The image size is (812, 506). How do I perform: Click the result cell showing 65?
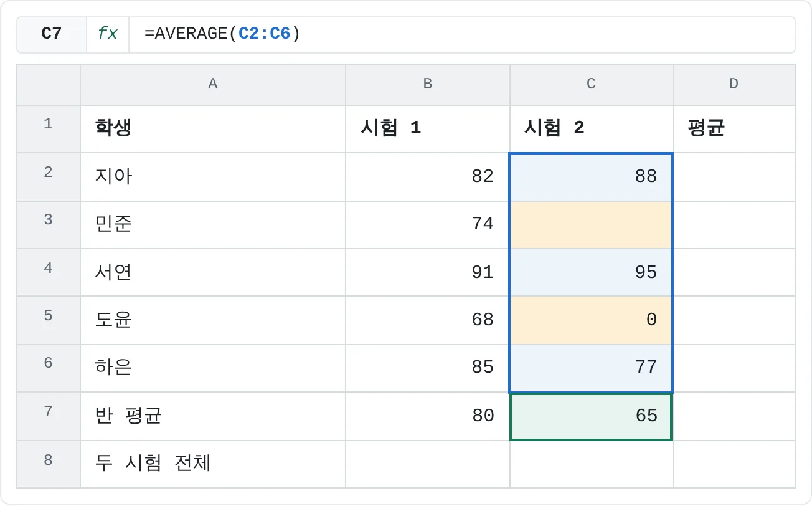tap(592, 416)
